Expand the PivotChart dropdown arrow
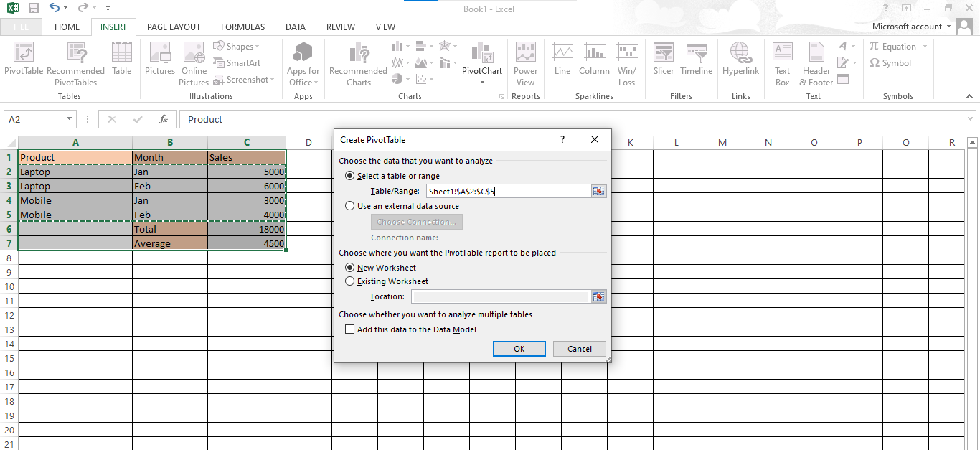The height and width of the screenshot is (450, 980). (482, 83)
